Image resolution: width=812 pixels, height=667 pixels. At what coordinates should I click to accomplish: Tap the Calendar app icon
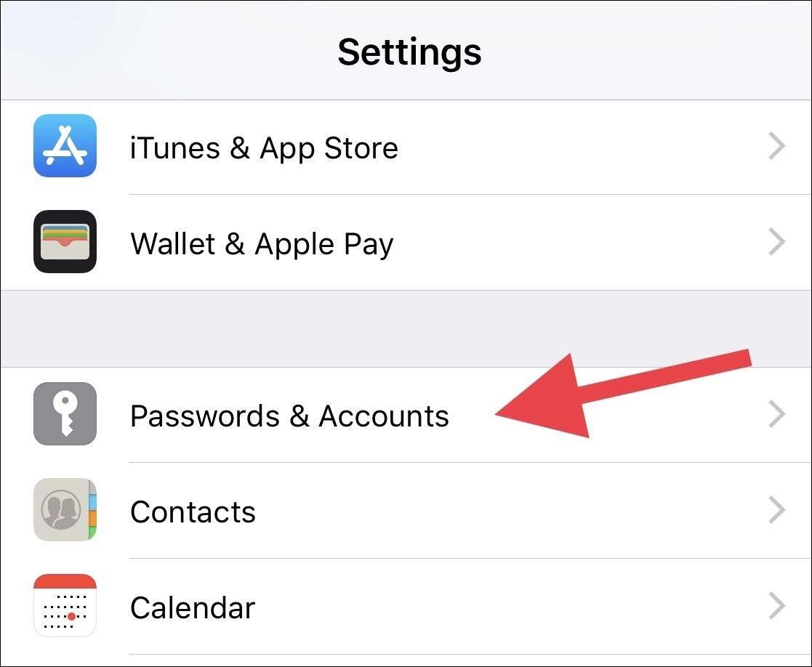65,605
